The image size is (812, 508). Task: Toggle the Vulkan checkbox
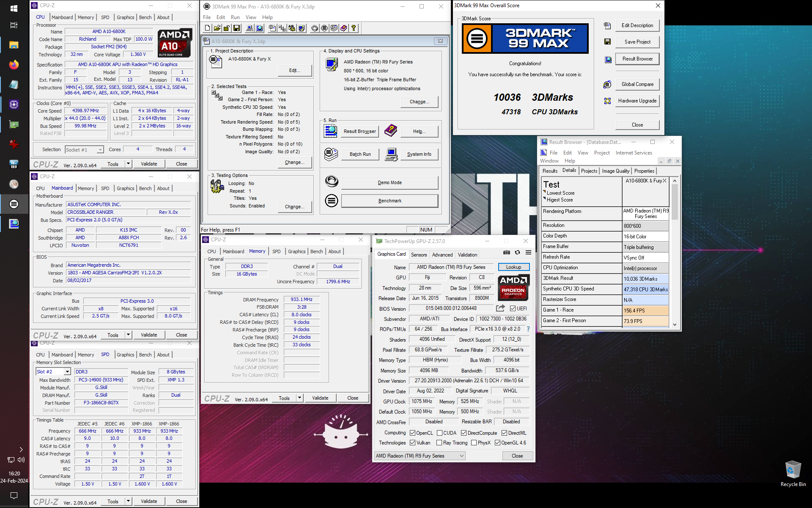[412, 443]
